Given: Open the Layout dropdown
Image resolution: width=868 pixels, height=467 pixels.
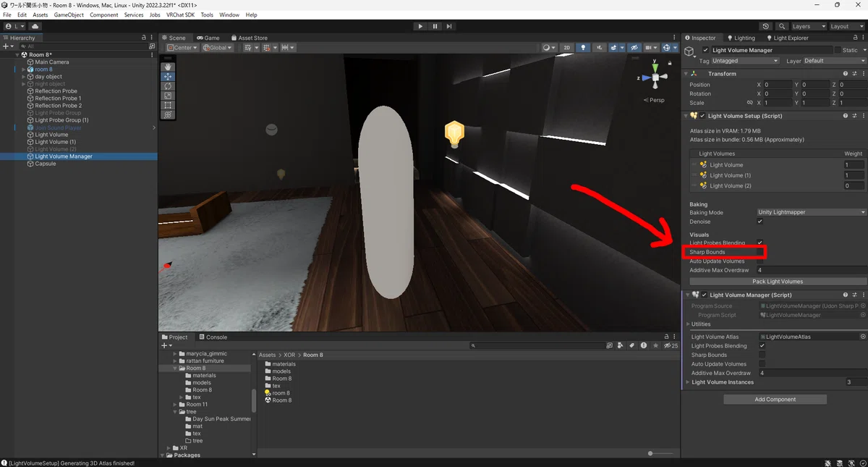Looking at the screenshot, I should [846, 26].
